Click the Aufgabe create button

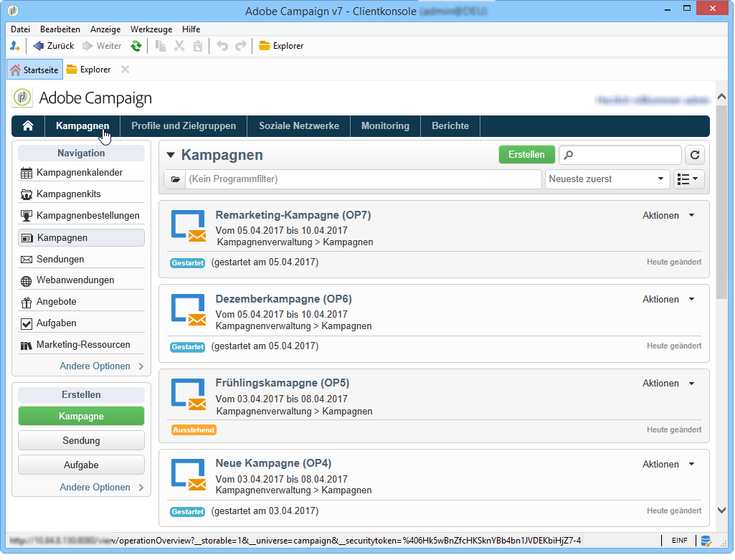81,465
